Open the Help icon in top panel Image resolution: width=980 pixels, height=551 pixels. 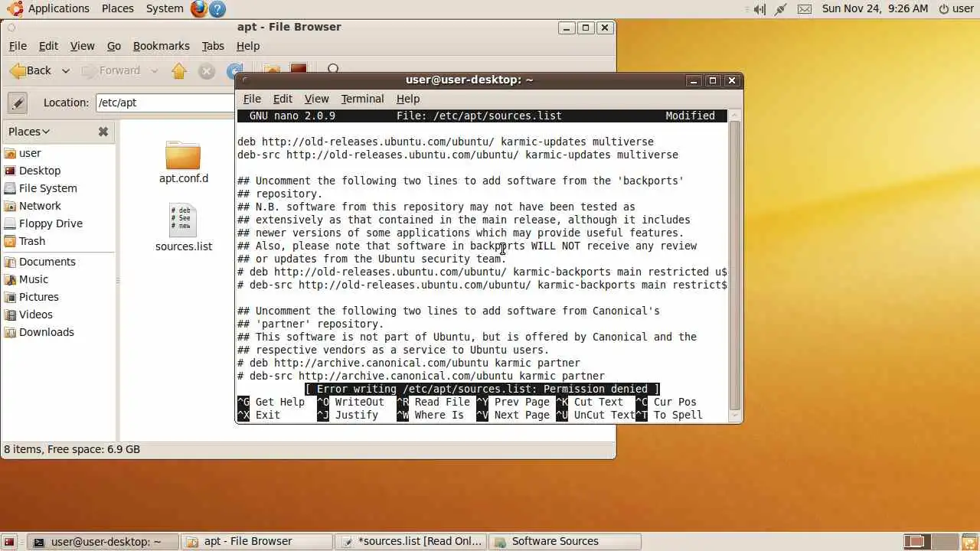217,9
